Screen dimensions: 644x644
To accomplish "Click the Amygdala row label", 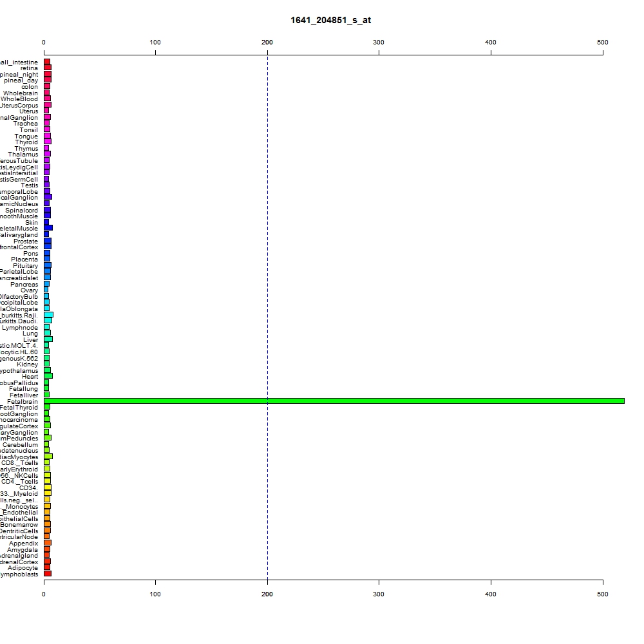I will (22, 549).
